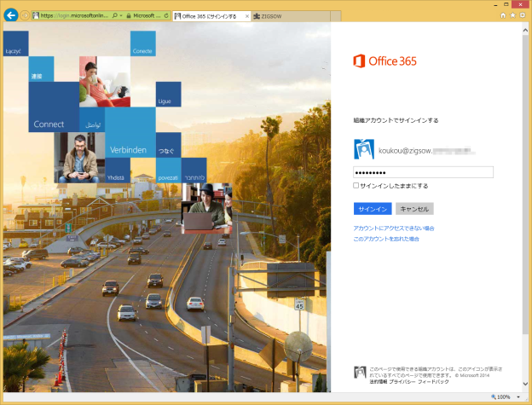The height and width of the screenshot is (405, 532).
Task: Click the security lock icon in address bar
Action: click(129, 15)
